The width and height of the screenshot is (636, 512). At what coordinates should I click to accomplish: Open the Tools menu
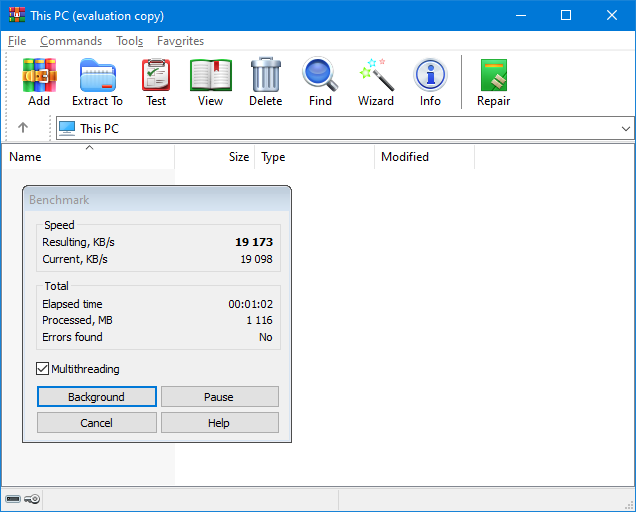[x=129, y=41]
